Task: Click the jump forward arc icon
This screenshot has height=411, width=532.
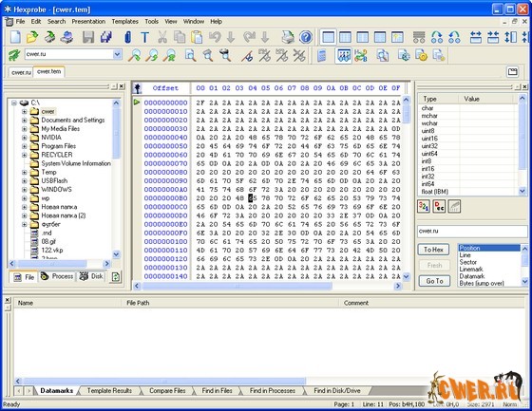Action: pyautogui.click(x=437, y=37)
